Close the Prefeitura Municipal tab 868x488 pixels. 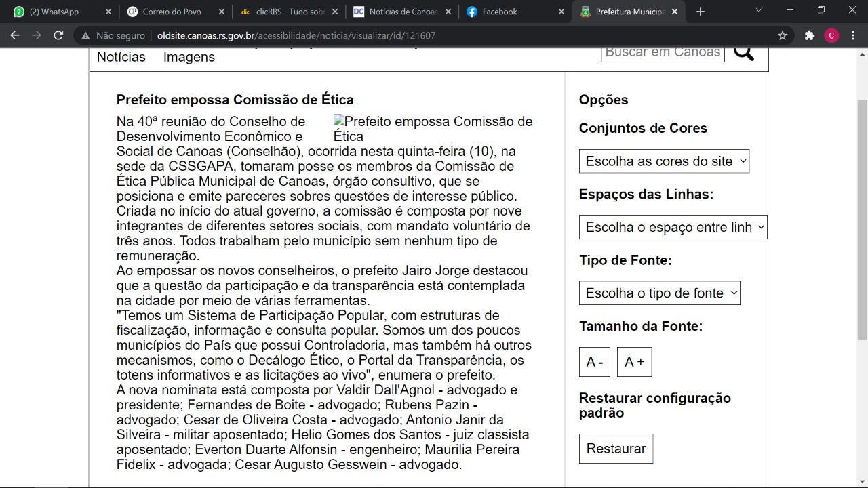[674, 12]
